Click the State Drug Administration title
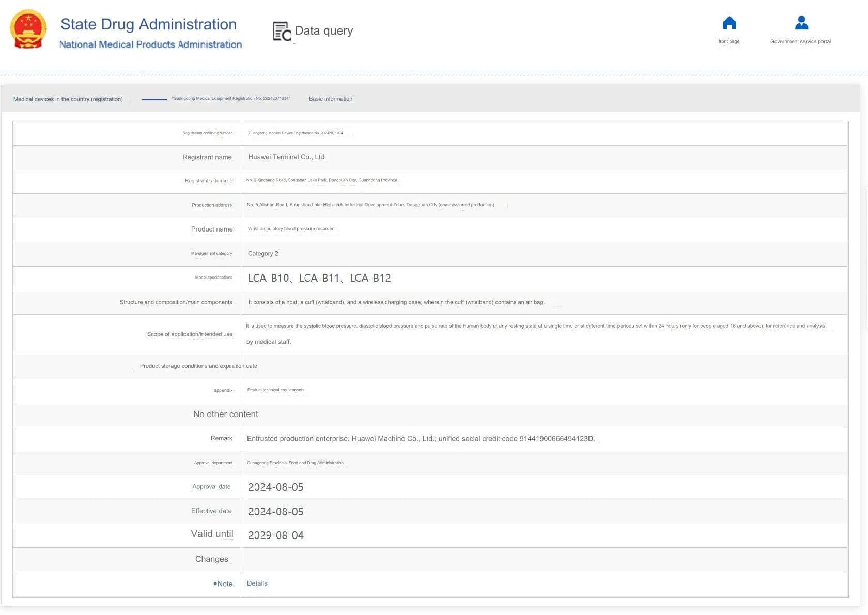868x615 pixels. click(148, 24)
